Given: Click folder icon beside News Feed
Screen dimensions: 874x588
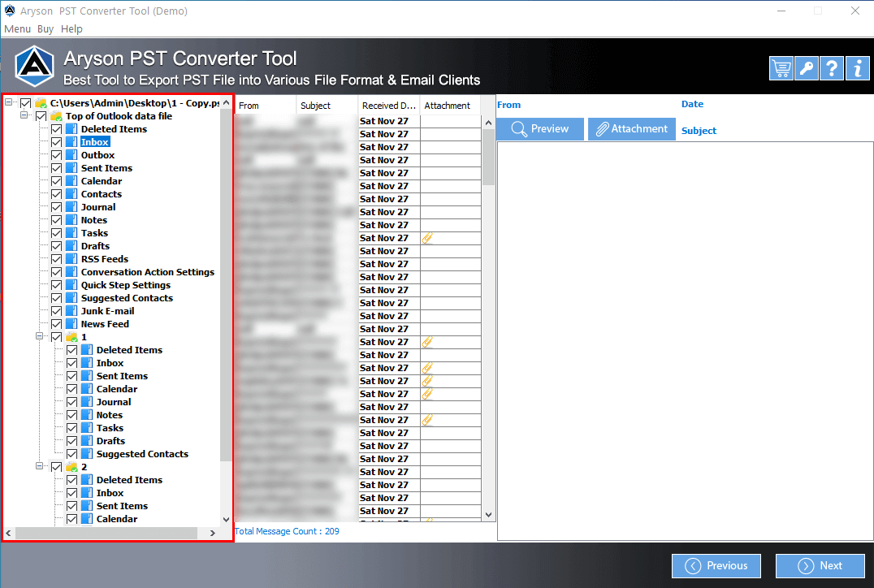Looking at the screenshot, I should pos(71,324).
